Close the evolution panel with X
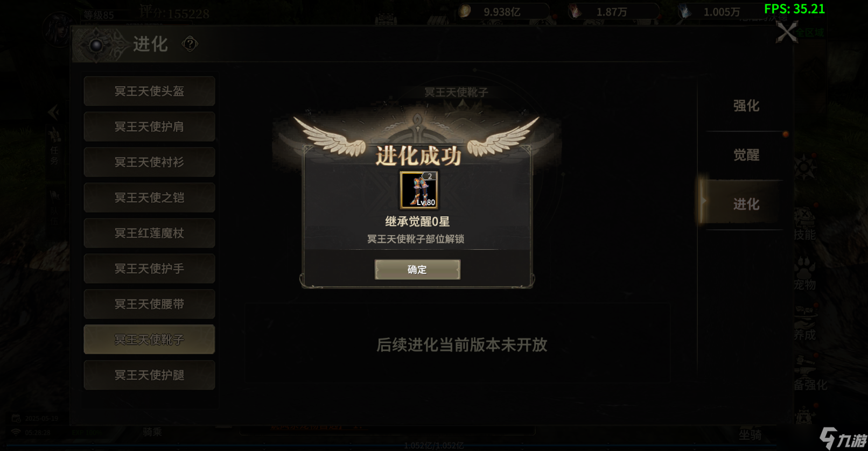The height and width of the screenshot is (451, 868). (787, 32)
